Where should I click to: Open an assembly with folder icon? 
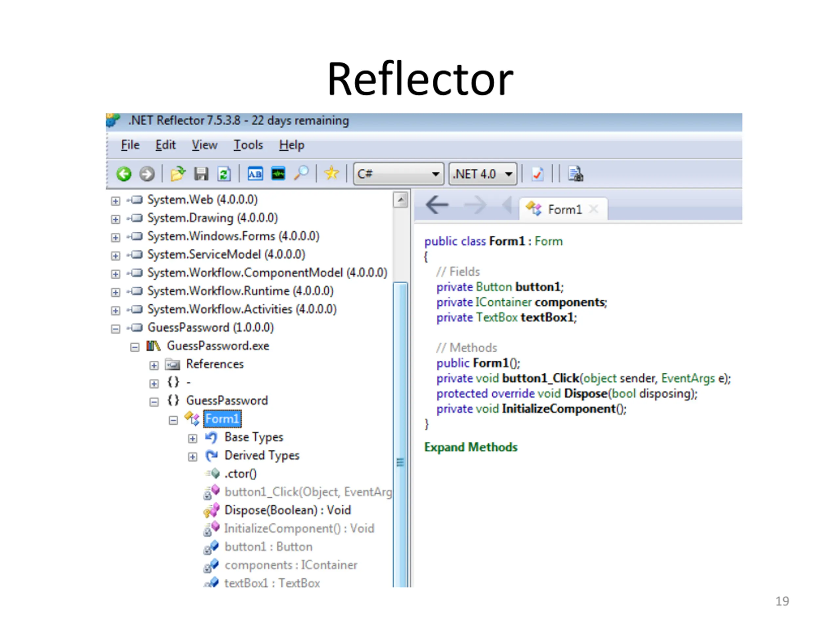(x=178, y=174)
